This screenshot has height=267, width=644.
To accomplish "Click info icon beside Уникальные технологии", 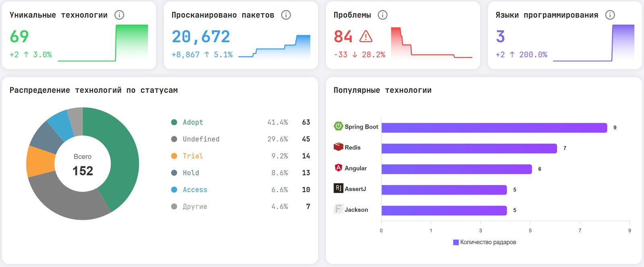I will click(x=119, y=15).
